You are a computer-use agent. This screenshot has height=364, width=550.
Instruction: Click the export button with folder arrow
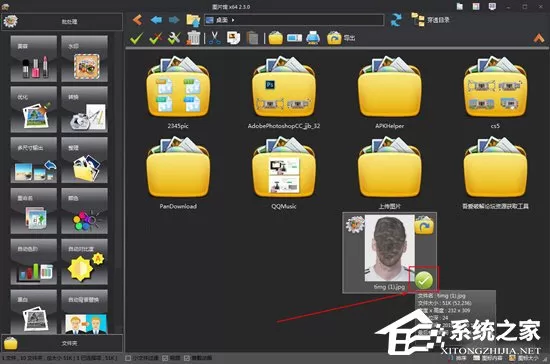pos(341,38)
